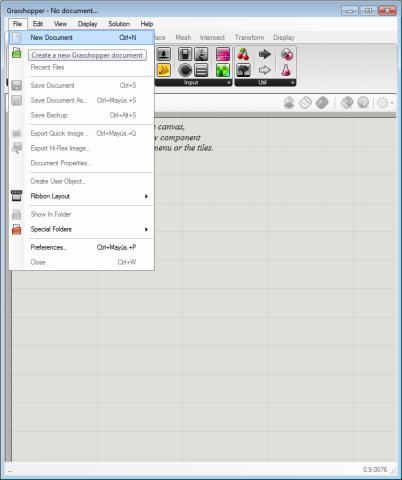Click Document Properties... entry
The height and width of the screenshot is (480, 402).
(x=82, y=163)
